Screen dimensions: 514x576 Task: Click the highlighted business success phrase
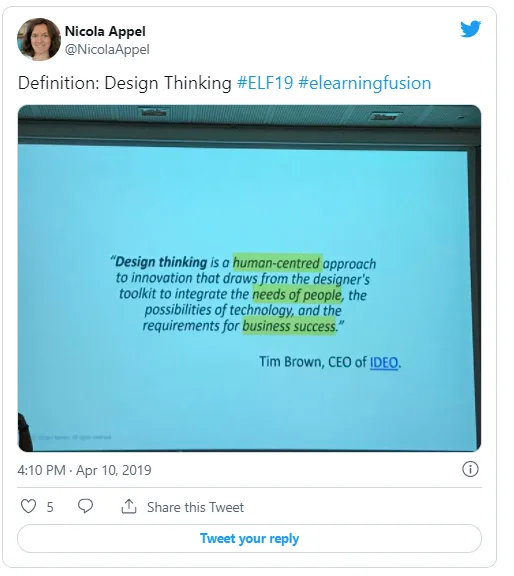click(289, 326)
